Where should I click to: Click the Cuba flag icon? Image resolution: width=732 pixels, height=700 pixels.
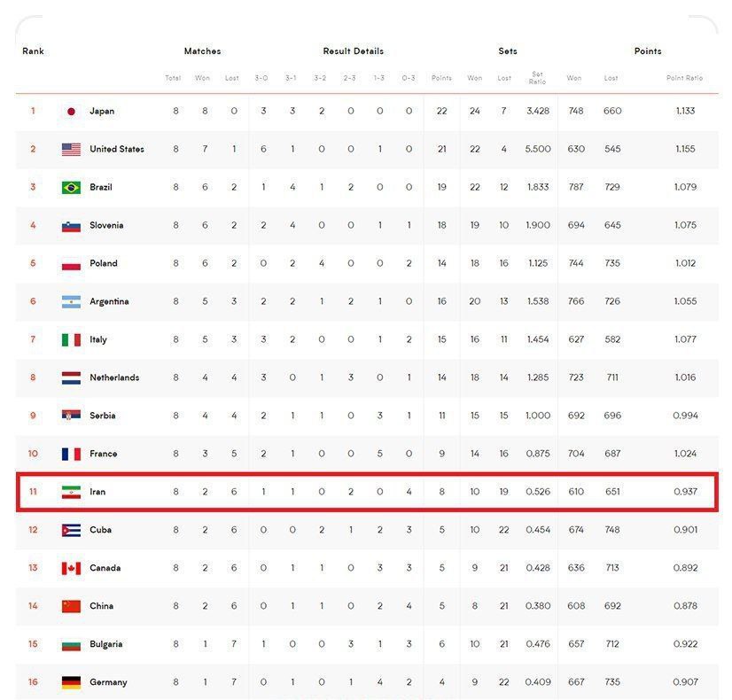[71, 530]
